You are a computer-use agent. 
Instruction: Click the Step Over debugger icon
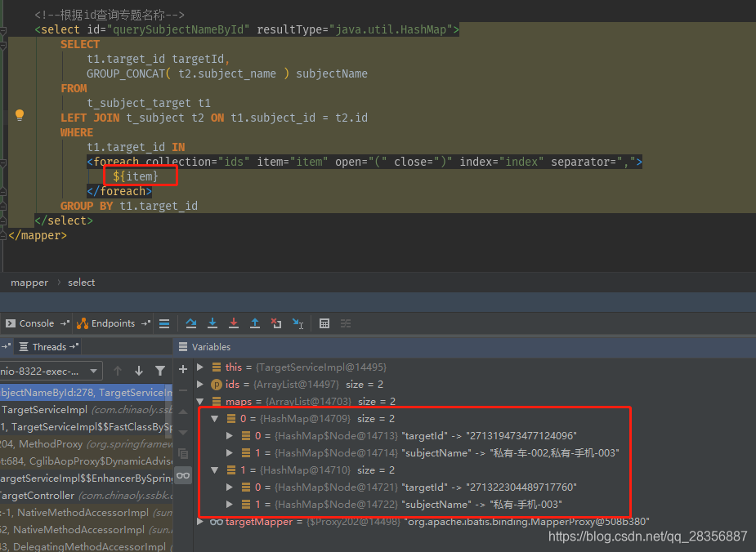click(191, 323)
